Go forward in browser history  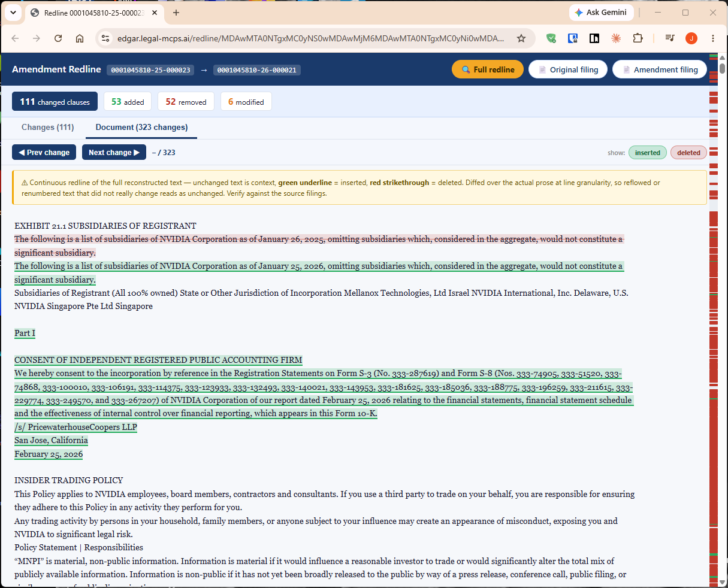pyautogui.click(x=37, y=38)
